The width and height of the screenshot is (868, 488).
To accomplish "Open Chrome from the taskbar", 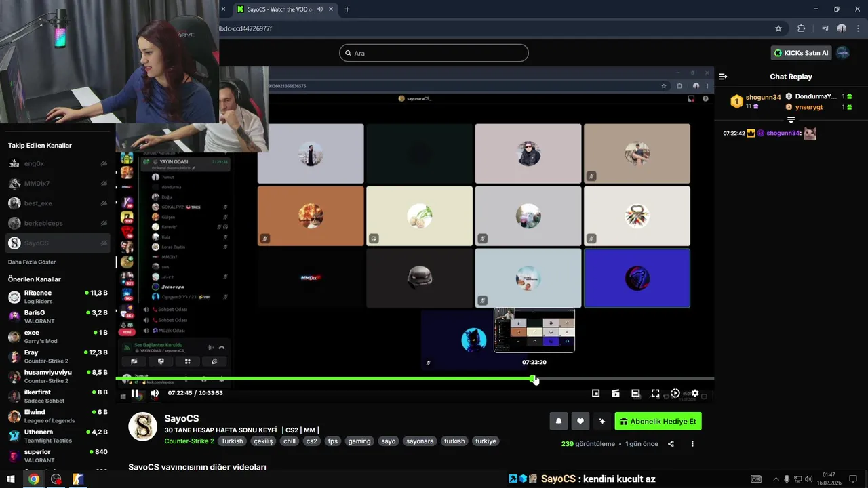I will 34,479.
